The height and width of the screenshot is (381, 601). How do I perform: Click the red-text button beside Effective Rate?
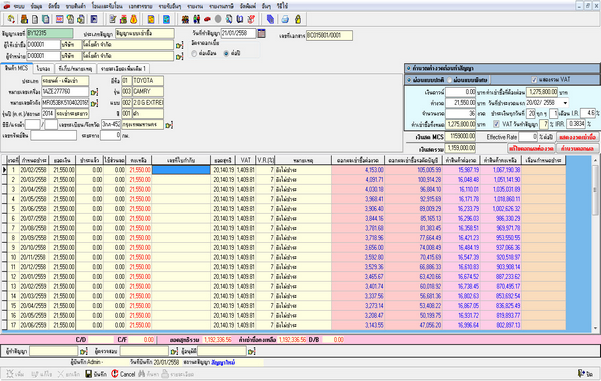click(577, 137)
